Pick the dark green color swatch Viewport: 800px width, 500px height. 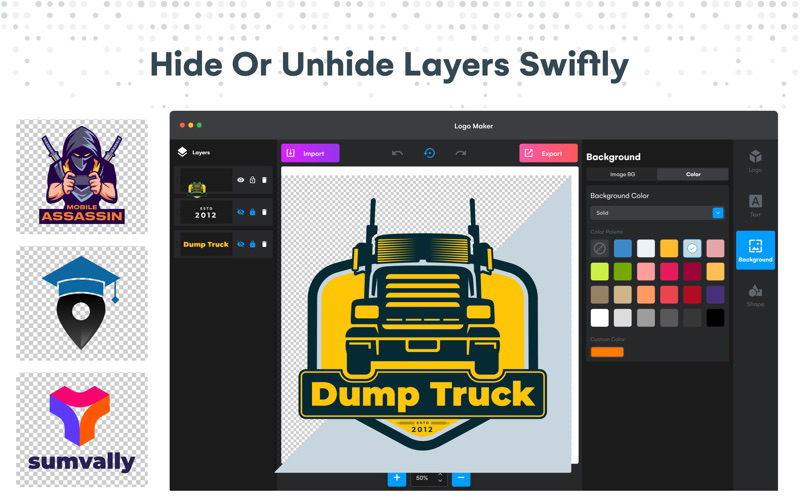(x=622, y=271)
